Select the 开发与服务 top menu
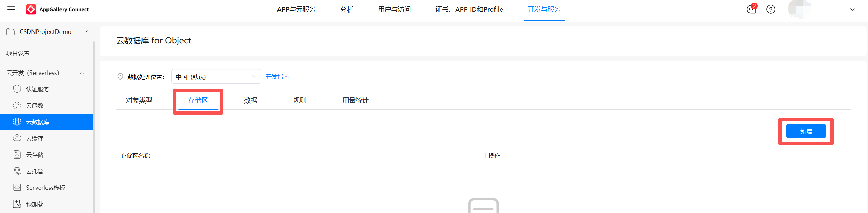The width and height of the screenshot is (868, 213). tap(544, 9)
